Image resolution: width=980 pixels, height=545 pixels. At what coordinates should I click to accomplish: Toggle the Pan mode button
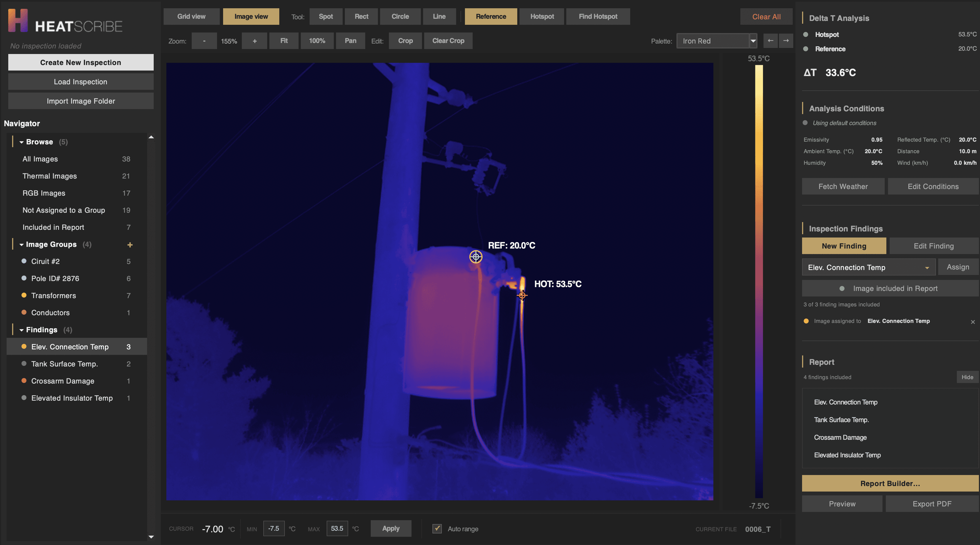point(350,41)
